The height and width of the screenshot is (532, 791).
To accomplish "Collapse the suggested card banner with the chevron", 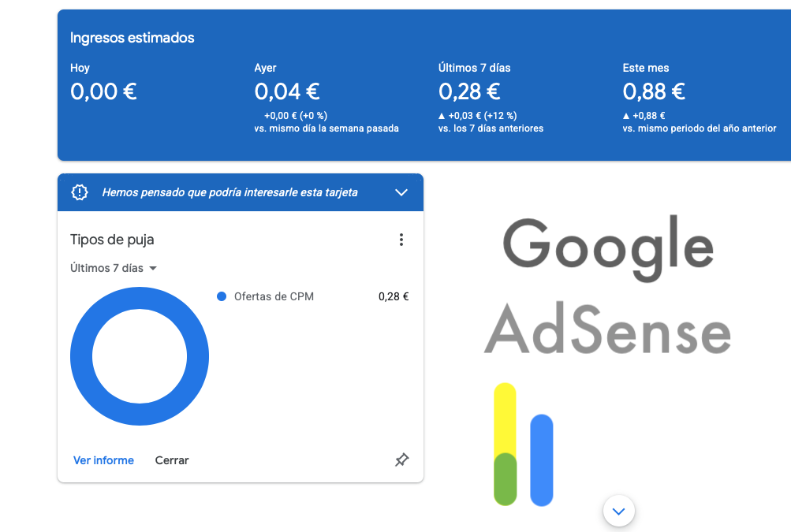I will tap(401, 192).
